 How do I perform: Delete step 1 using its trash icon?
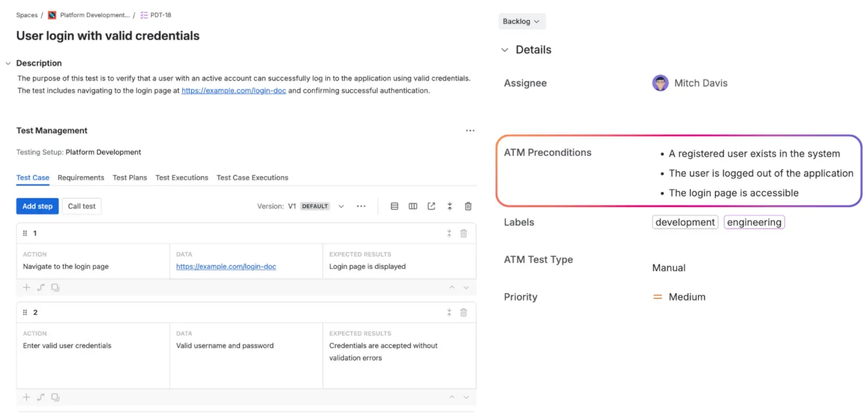coord(463,233)
